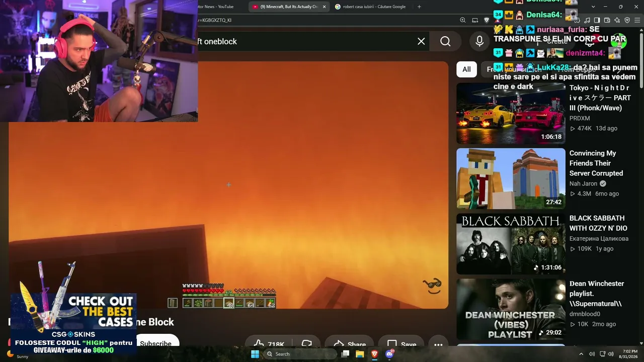Clear the YouTube search box text
644x362 pixels.
421,41
